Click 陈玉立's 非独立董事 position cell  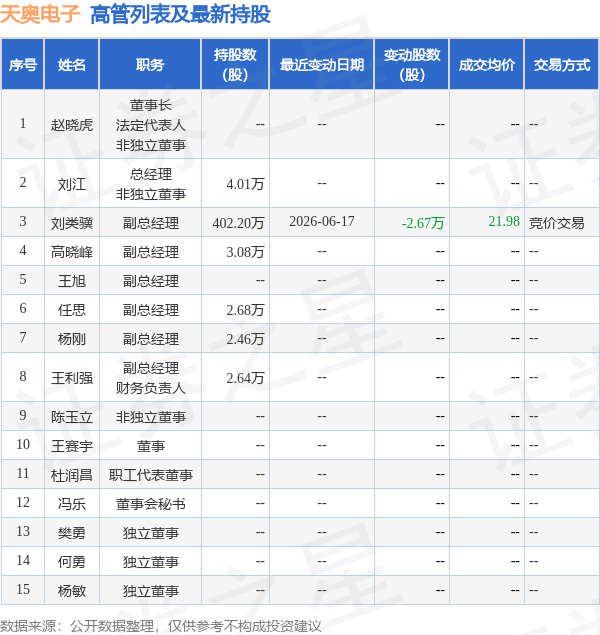point(151,417)
